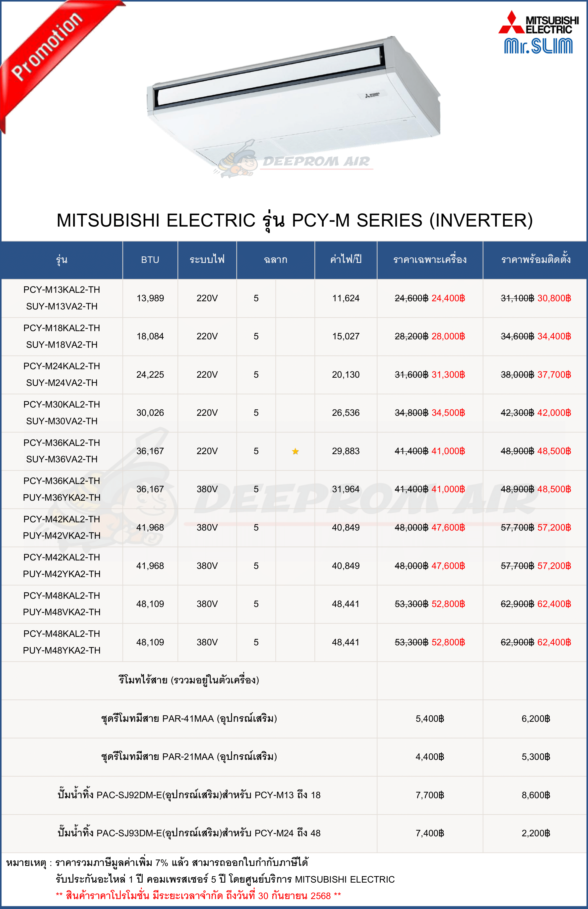Click model PCY-M13KAL2-TH in the first row
588x909 pixels.
coord(62,290)
